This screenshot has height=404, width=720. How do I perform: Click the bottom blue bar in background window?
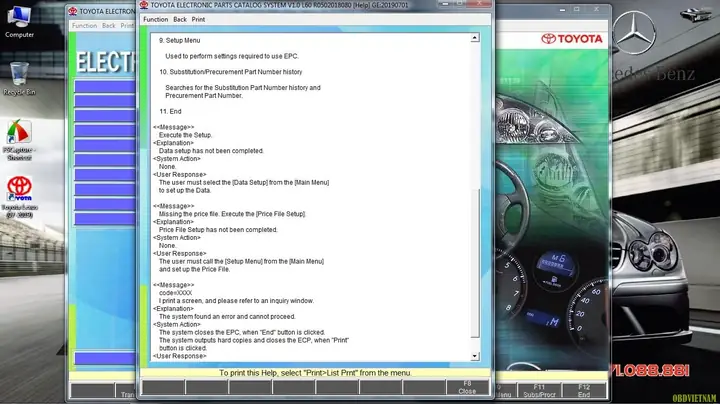pos(105,358)
